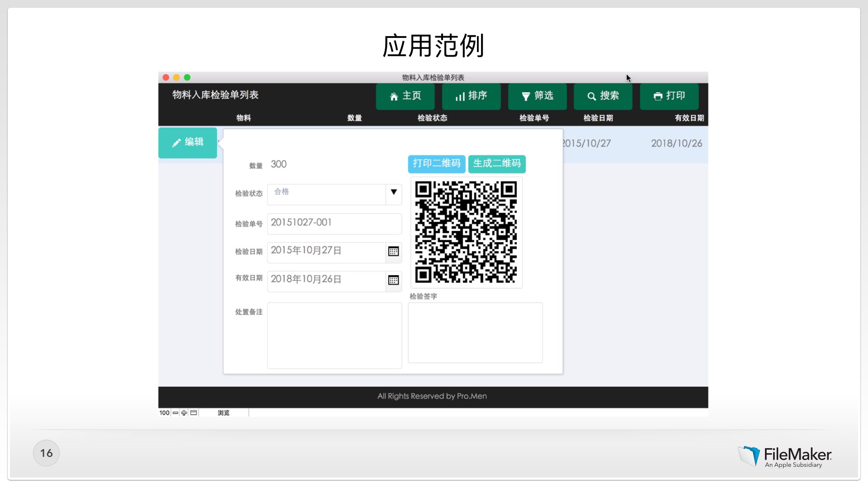The height and width of the screenshot is (488, 868).
Task: Click the slide number 16 badge
Action: (x=46, y=453)
